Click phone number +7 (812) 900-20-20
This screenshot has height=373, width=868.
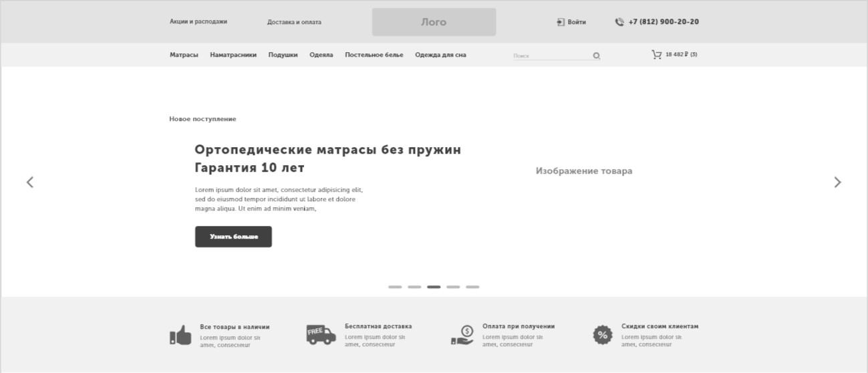[664, 21]
